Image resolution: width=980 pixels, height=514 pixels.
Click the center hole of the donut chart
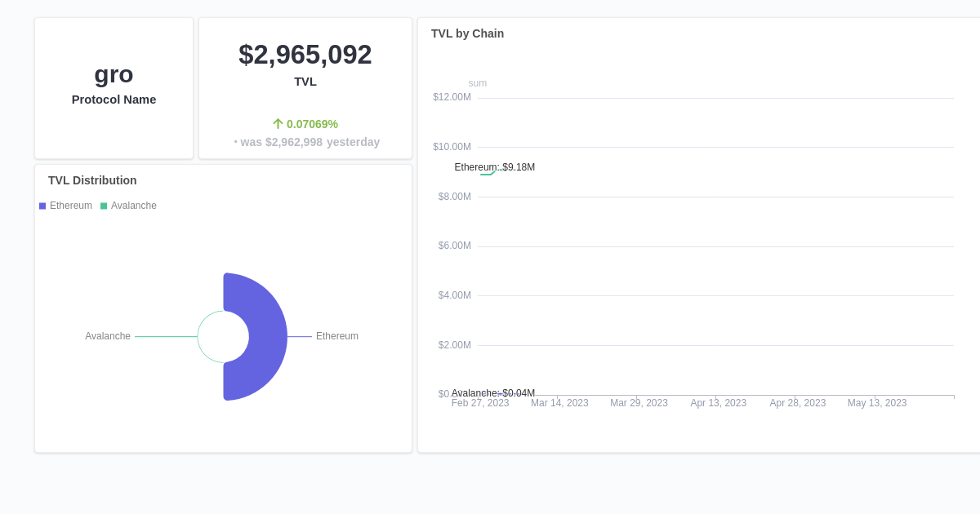coord(223,336)
